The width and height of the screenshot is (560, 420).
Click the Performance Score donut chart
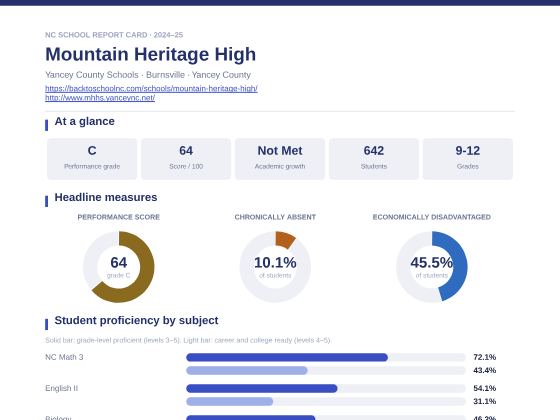[119, 267]
